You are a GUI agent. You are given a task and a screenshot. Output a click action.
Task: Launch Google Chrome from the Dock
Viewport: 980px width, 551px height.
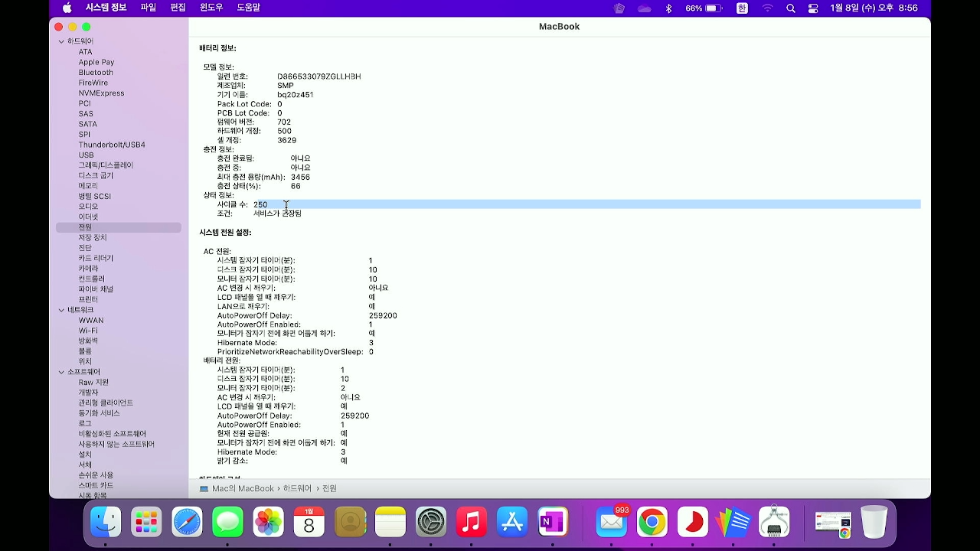(652, 523)
